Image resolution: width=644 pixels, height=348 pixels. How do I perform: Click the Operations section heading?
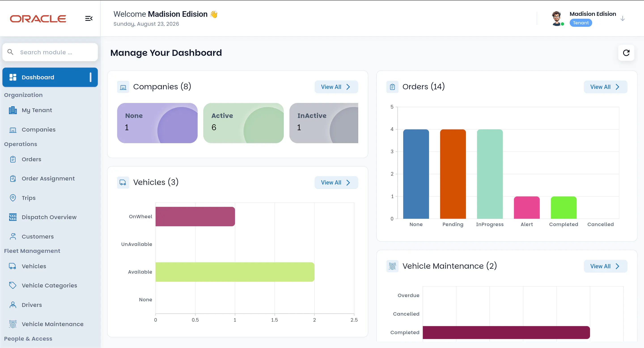[x=21, y=144]
